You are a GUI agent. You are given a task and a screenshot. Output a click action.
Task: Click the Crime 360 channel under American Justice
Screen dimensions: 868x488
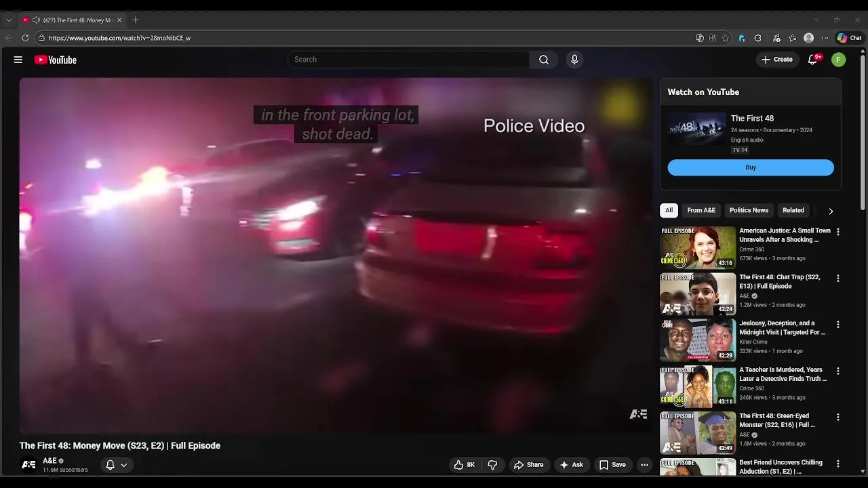(751, 249)
